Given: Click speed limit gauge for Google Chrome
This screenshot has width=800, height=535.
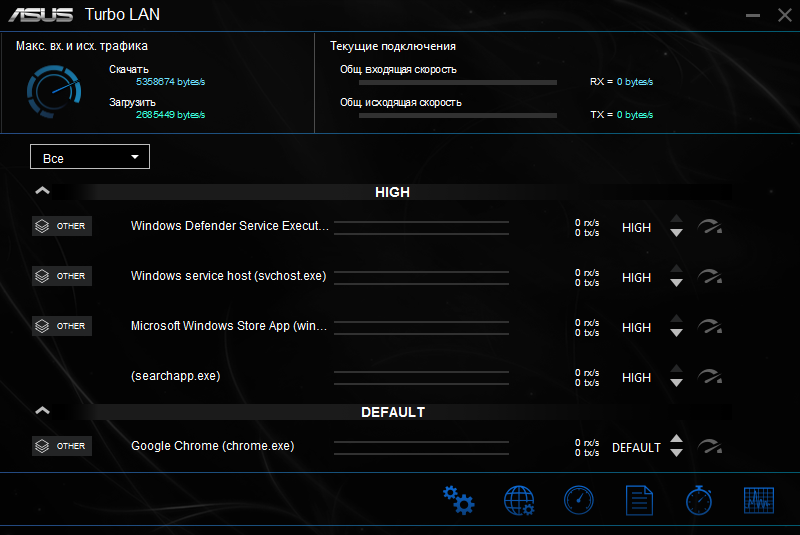Looking at the screenshot, I should [710, 447].
